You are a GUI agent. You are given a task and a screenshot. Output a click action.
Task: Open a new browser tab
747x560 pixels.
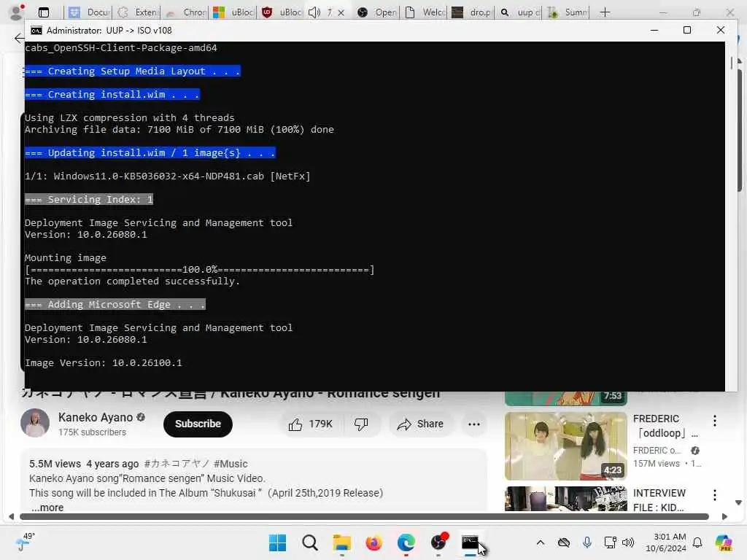(605, 12)
